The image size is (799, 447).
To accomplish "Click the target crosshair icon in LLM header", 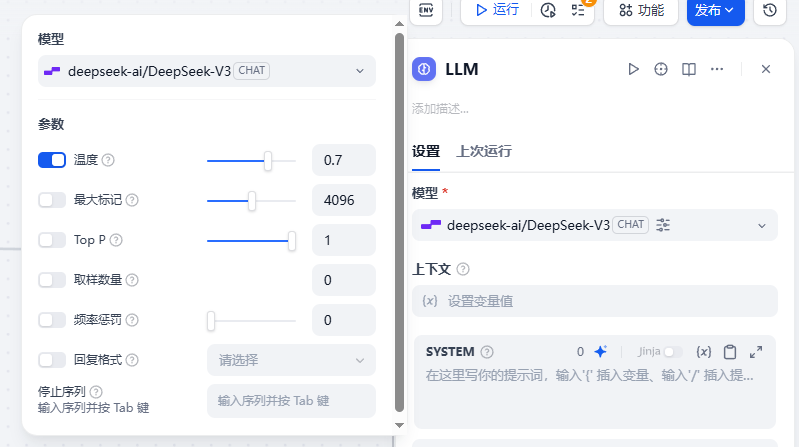I will 661,69.
